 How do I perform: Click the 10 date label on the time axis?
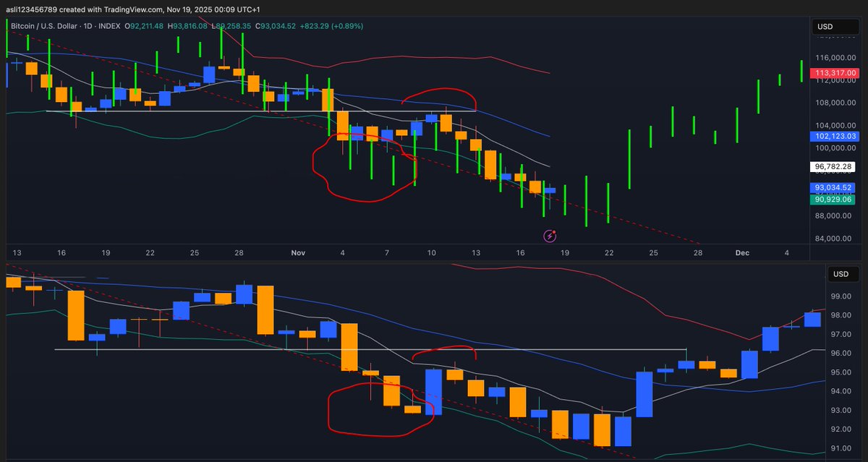pos(431,253)
